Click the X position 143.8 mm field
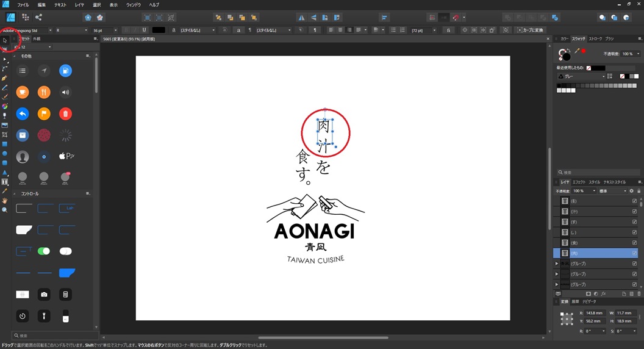 pos(595,313)
